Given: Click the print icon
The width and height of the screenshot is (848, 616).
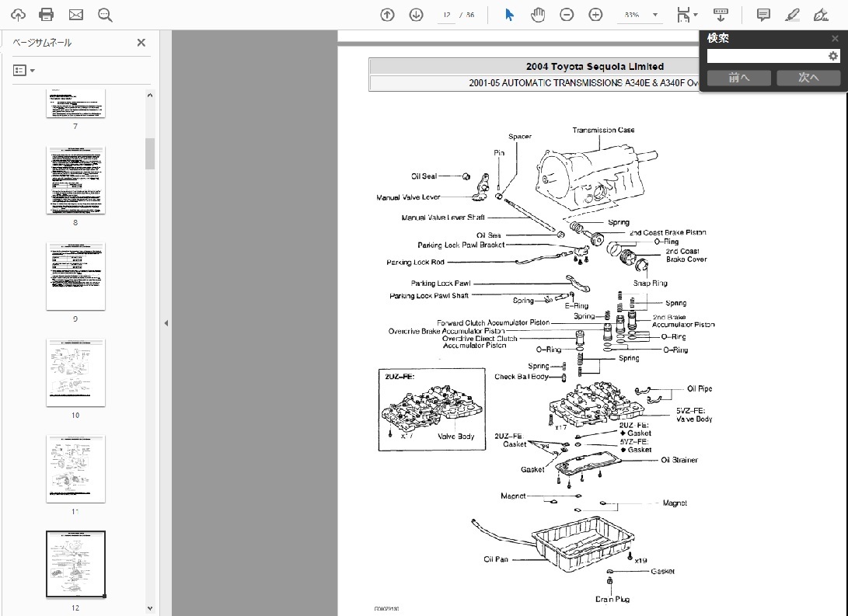Looking at the screenshot, I should [x=47, y=15].
